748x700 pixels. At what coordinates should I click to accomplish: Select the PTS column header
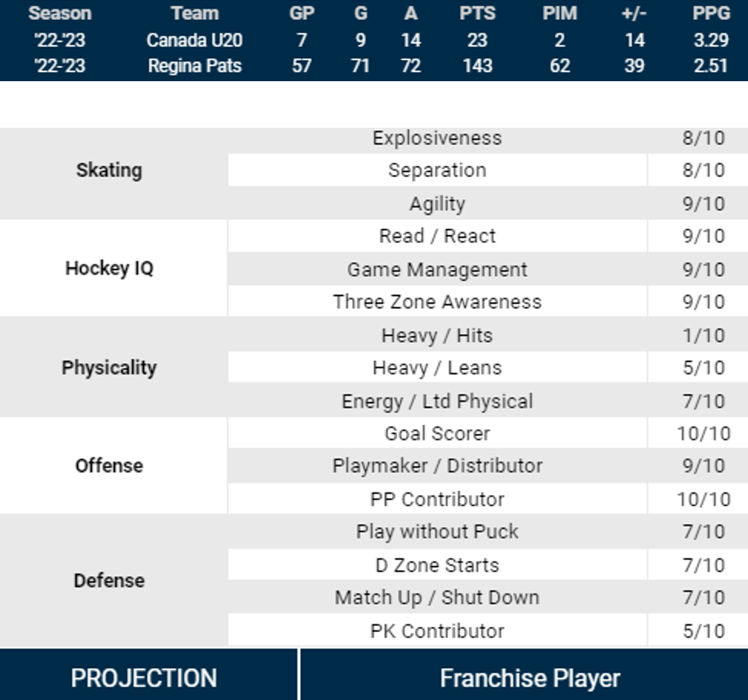click(476, 13)
